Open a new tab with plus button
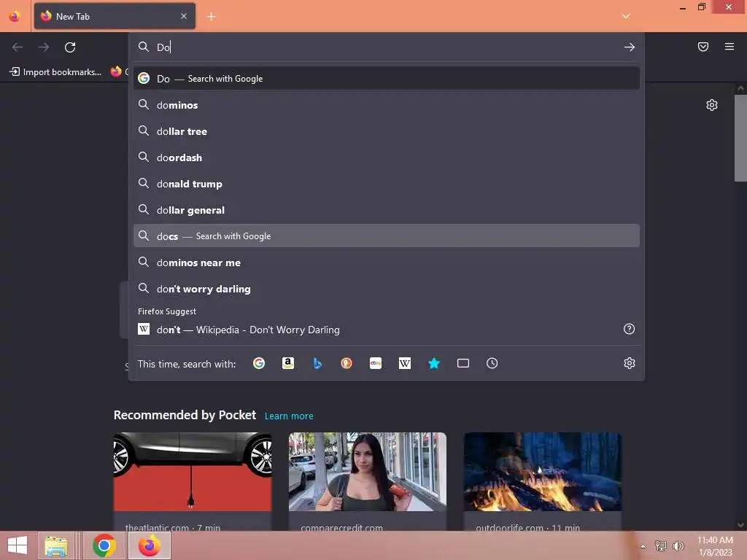The image size is (747, 560). [x=212, y=17]
